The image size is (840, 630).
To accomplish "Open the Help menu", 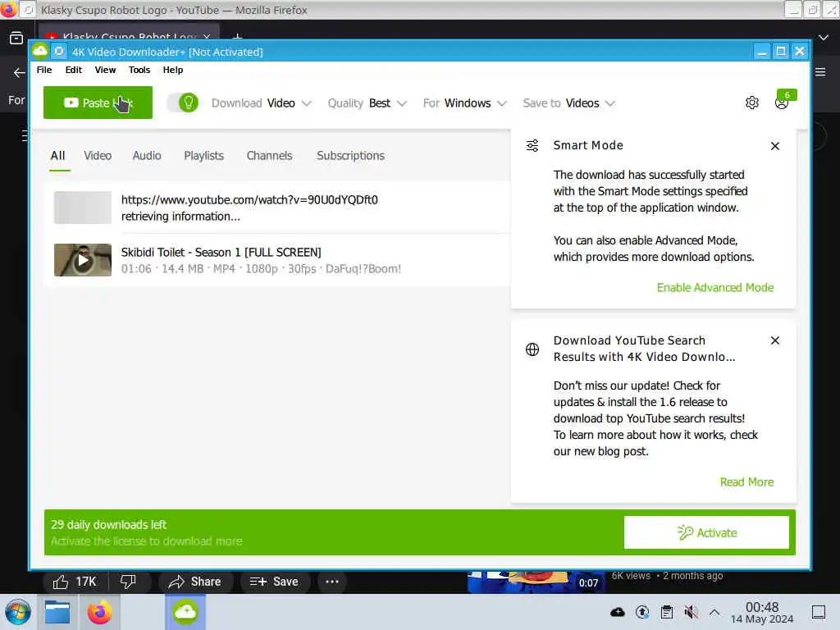I will pyautogui.click(x=172, y=70).
